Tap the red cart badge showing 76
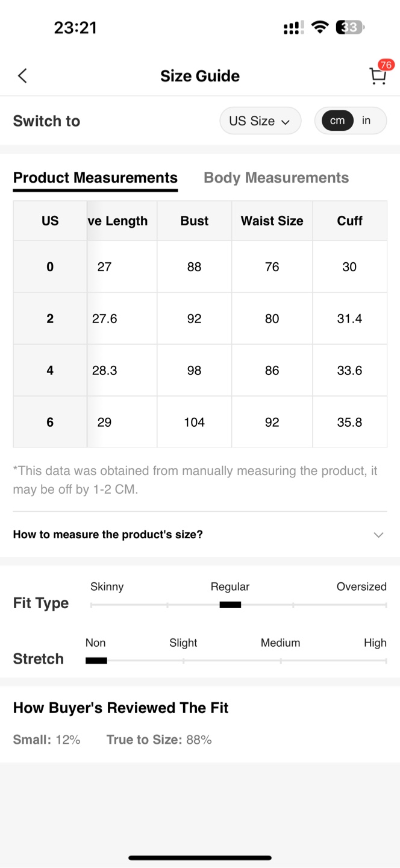 (386, 64)
